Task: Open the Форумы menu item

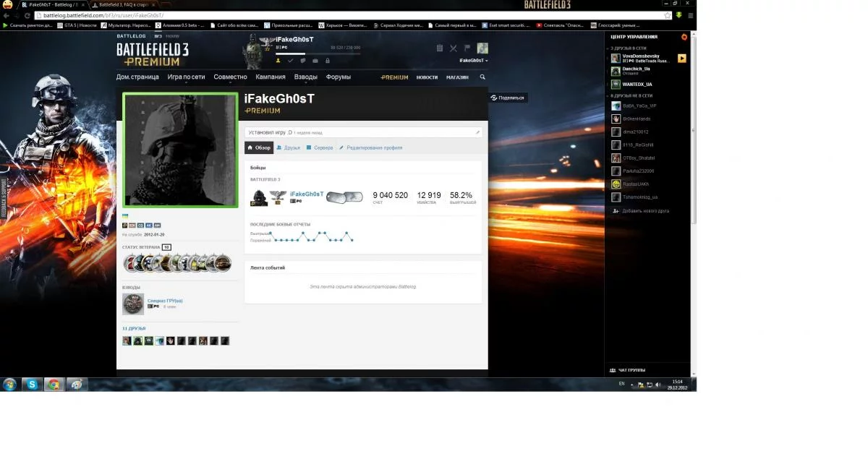Action: (x=338, y=77)
